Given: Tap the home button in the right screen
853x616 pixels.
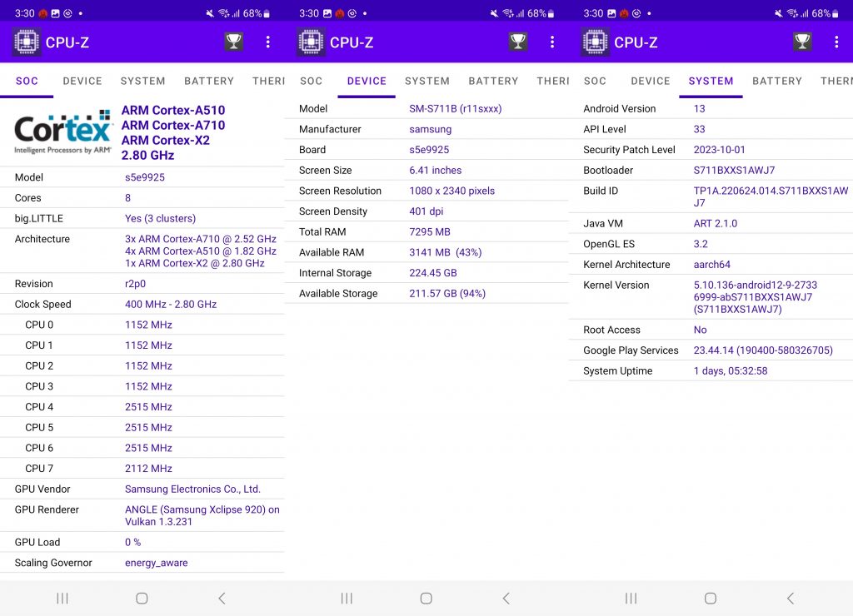Looking at the screenshot, I should tap(711, 599).
